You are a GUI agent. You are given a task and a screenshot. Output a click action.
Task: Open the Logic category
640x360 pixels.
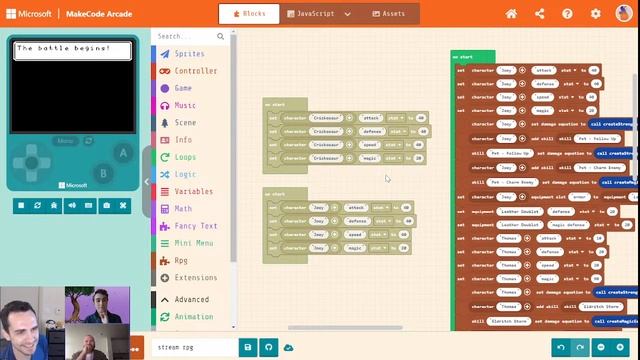tap(190, 174)
